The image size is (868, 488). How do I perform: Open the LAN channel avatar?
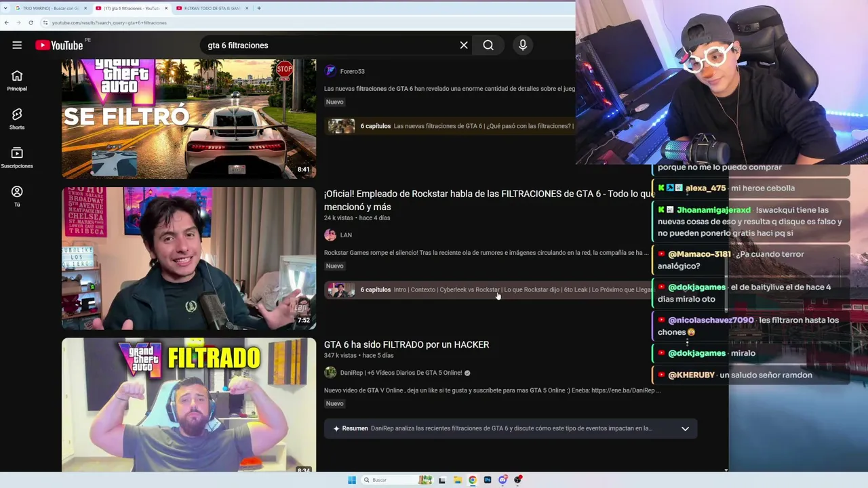pos(330,235)
